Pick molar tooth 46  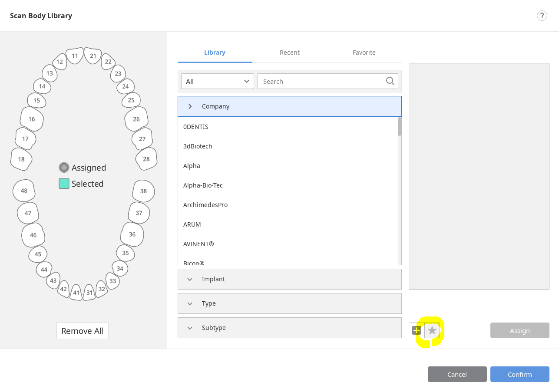tap(33, 235)
